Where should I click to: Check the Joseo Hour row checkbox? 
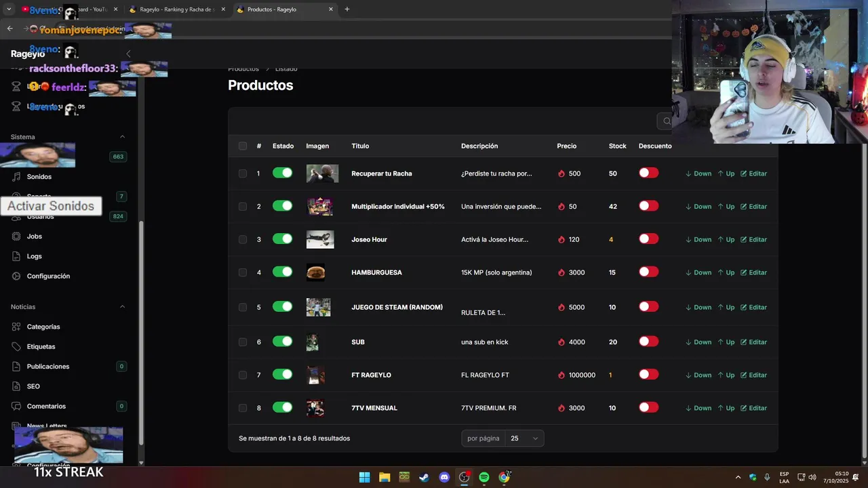tap(243, 239)
